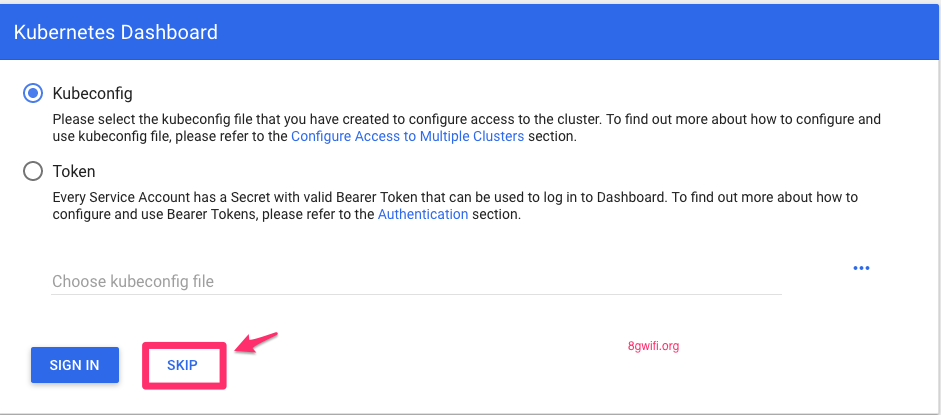The width and height of the screenshot is (941, 415).
Task: Click the pink arrow pointing at SKIP
Action: pos(256,342)
